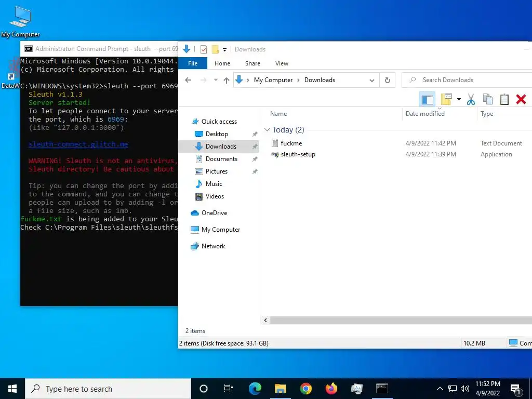The width and height of the screenshot is (532, 399).
Task: Open the folder options dropdown arrow beside the yellow note icon
Action: tap(459, 99)
